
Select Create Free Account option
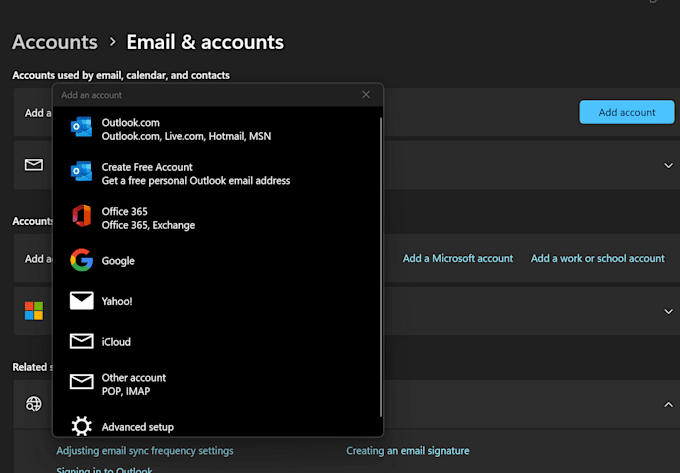click(217, 173)
